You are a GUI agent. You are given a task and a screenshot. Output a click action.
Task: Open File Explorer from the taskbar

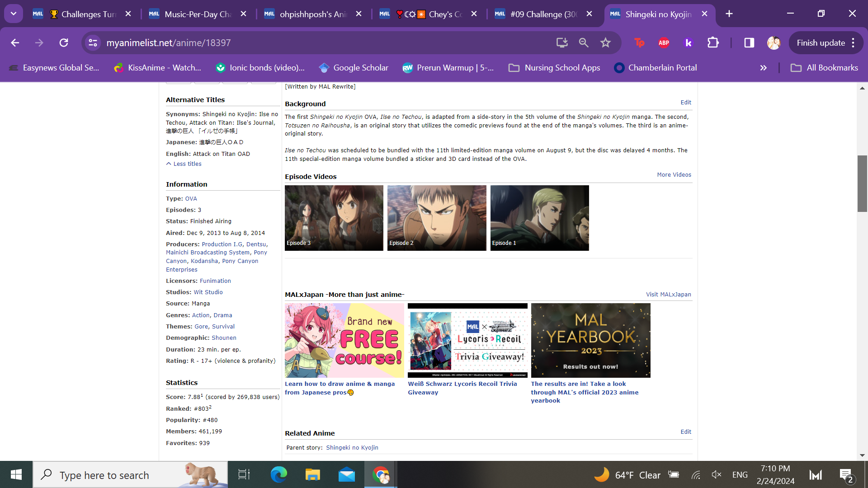pos(312,474)
